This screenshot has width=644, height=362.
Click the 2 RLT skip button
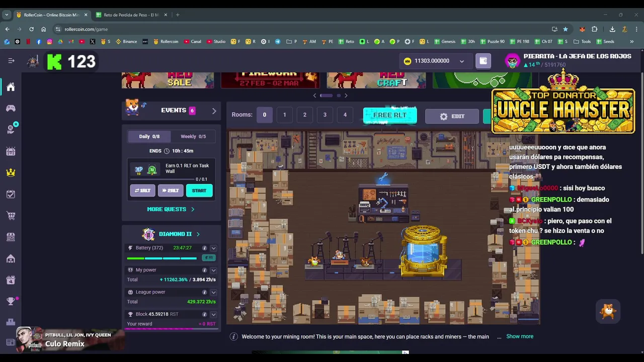pyautogui.click(x=171, y=191)
